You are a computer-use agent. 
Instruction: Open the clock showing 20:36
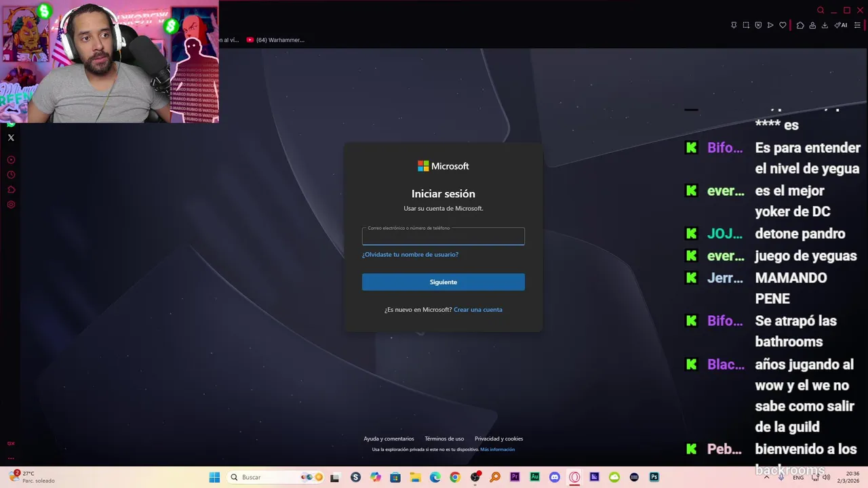(848, 477)
